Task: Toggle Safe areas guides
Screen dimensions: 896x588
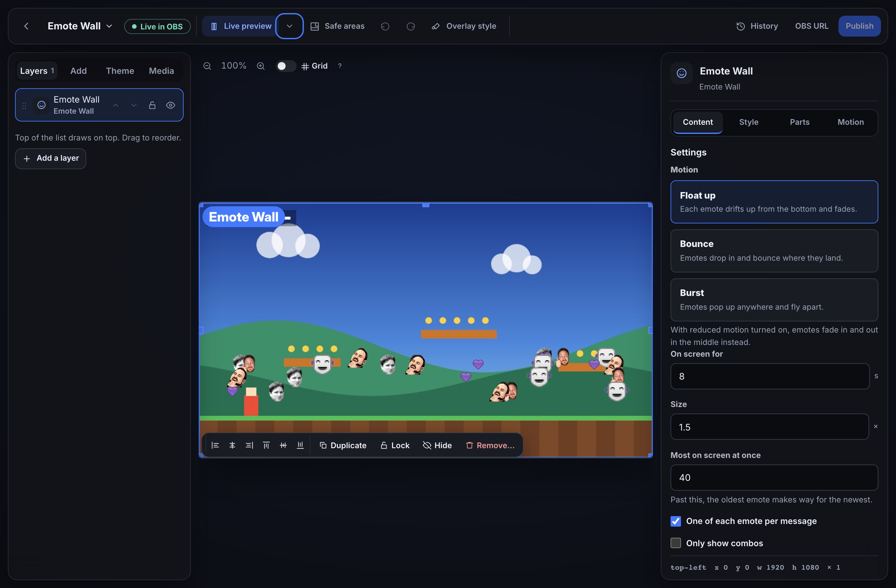Action: pos(337,26)
